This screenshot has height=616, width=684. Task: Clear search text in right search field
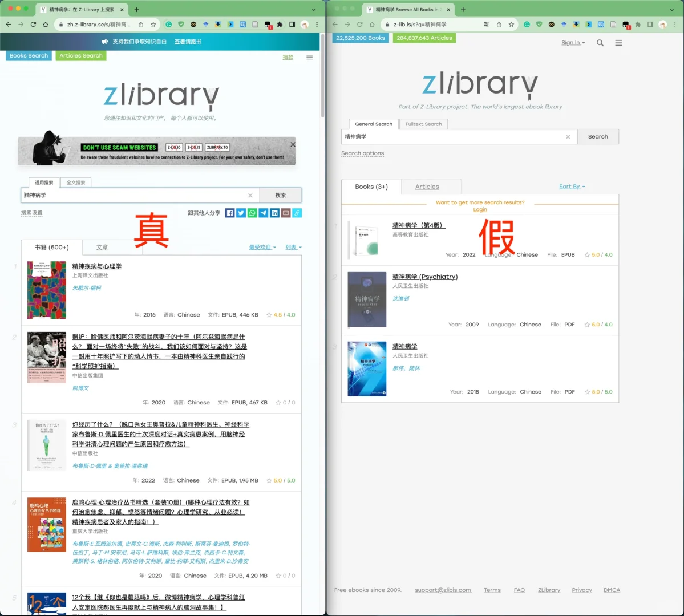pyautogui.click(x=568, y=137)
